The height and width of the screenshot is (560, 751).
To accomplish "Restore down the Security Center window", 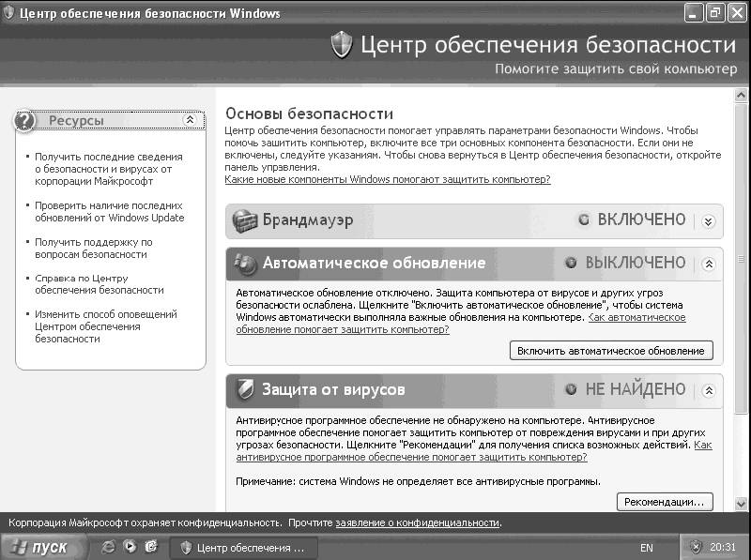I will [x=714, y=13].
